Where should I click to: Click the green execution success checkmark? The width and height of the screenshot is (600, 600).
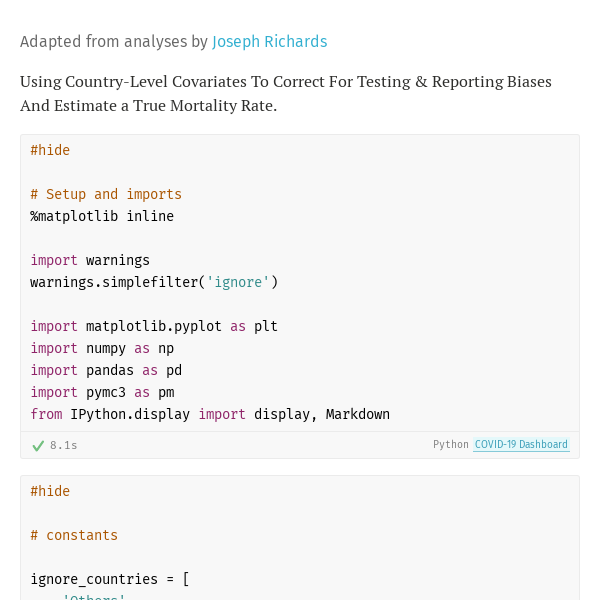(x=38, y=445)
